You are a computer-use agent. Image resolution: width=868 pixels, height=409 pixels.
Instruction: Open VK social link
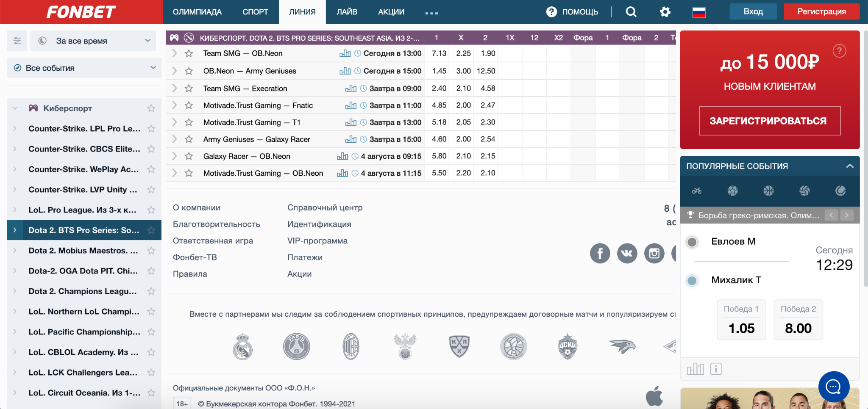tap(627, 253)
